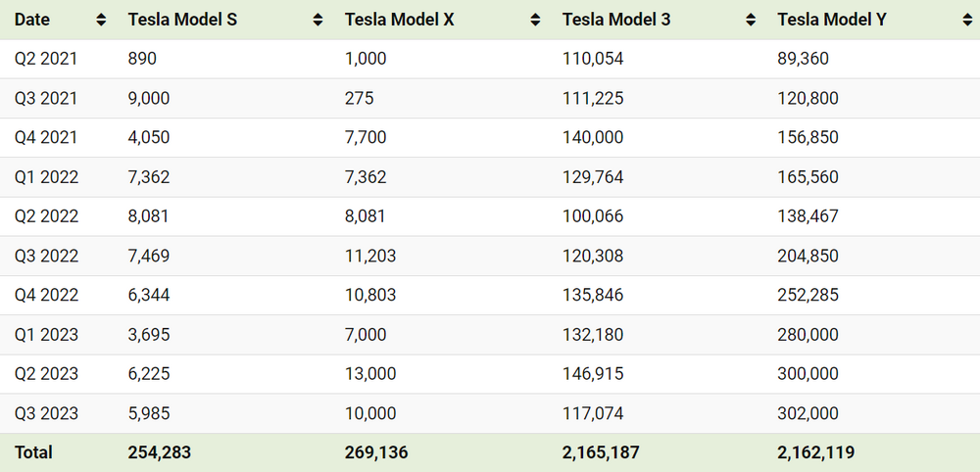This screenshot has height=472, width=980.
Task: Click the sort icon in Tesla Model X header
Action: [535, 20]
